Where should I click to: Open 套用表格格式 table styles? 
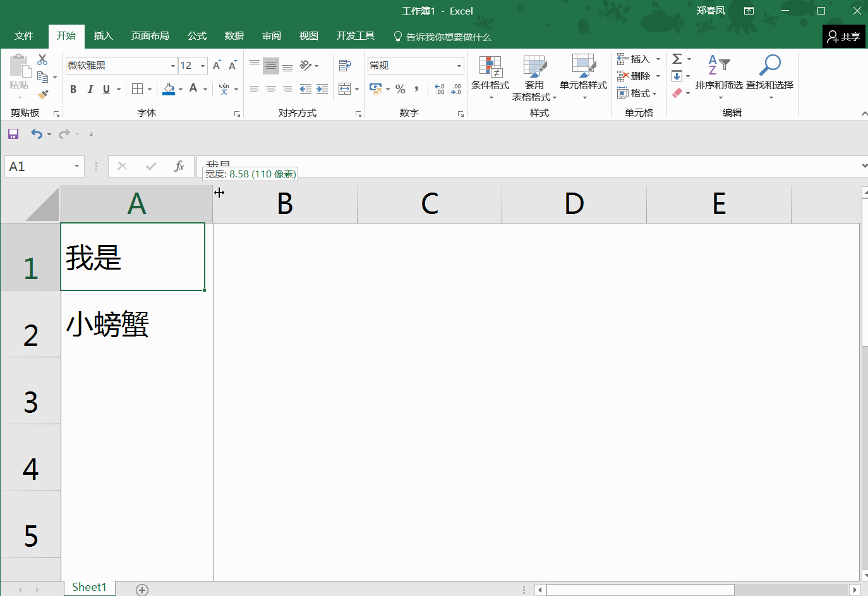[x=534, y=77]
